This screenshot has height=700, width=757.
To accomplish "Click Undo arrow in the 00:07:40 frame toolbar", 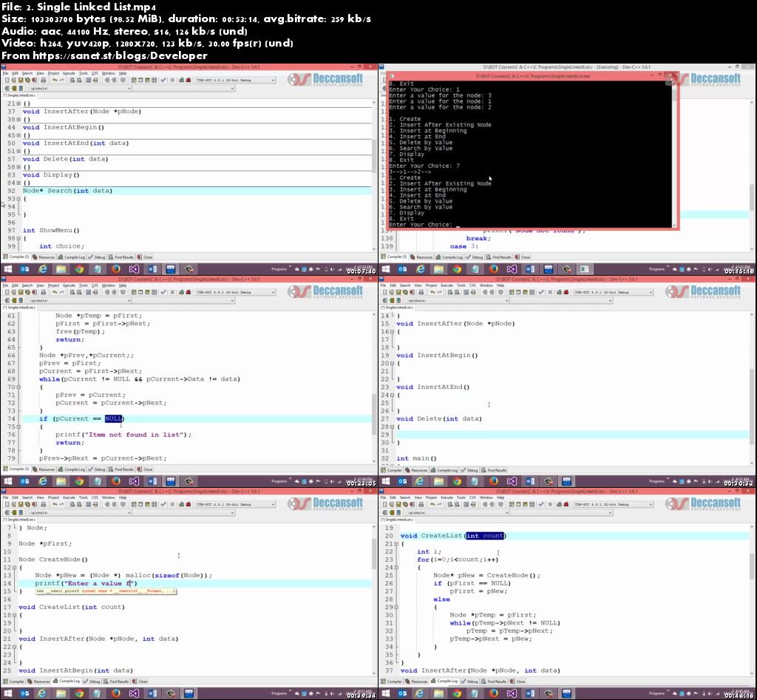I will pos(55,80).
